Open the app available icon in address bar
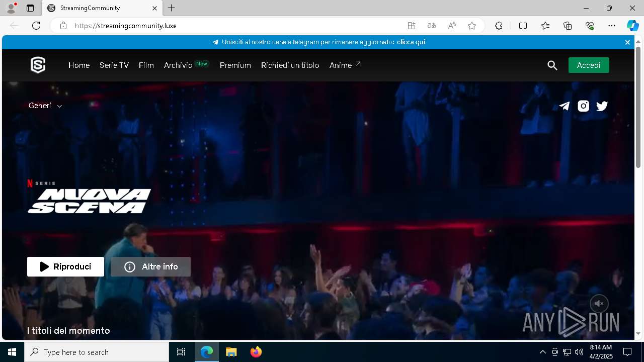 (x=412, y=26)
